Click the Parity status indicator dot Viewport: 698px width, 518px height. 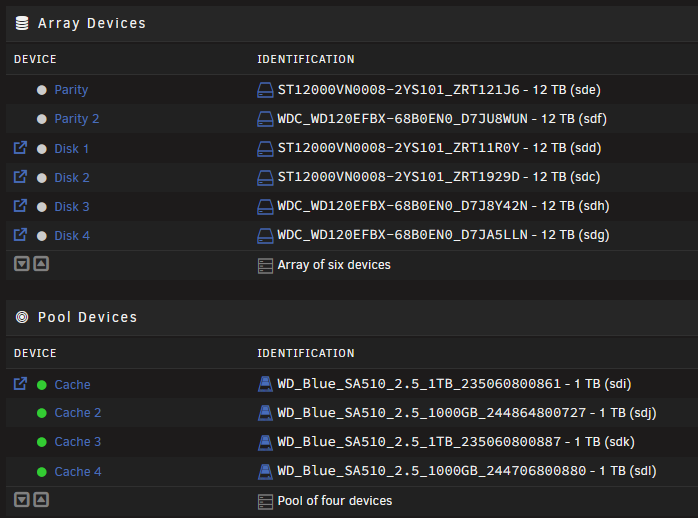pyautogui.click(x=42, y=90)
